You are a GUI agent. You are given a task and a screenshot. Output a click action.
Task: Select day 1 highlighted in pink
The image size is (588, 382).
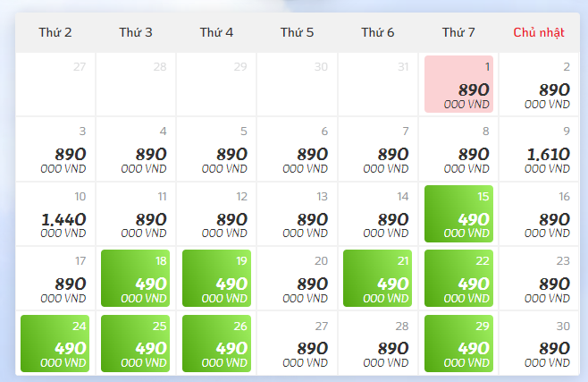tap(458, 85)
